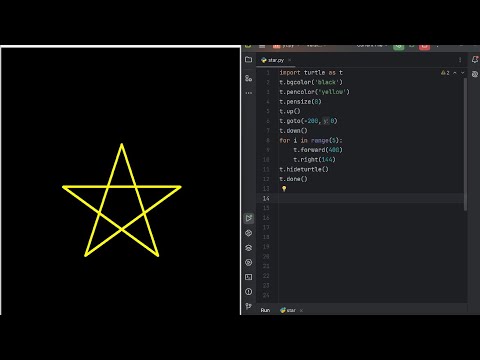The width and height of the screenshot is (480, 360).
Task: Click the t.up() line
Action: click(290, 111)
